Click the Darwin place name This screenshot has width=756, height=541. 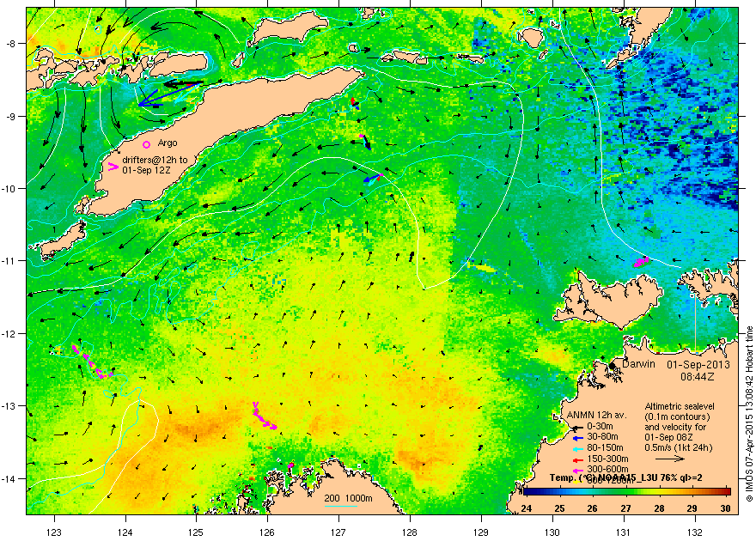(638, 364)
